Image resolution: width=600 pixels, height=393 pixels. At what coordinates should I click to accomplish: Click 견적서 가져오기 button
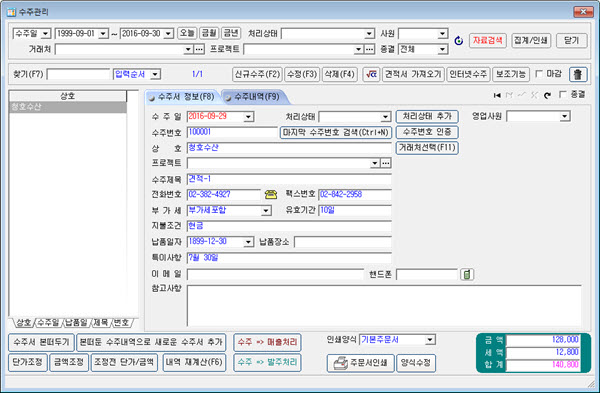pyautogui.click(x=413, y=74)
